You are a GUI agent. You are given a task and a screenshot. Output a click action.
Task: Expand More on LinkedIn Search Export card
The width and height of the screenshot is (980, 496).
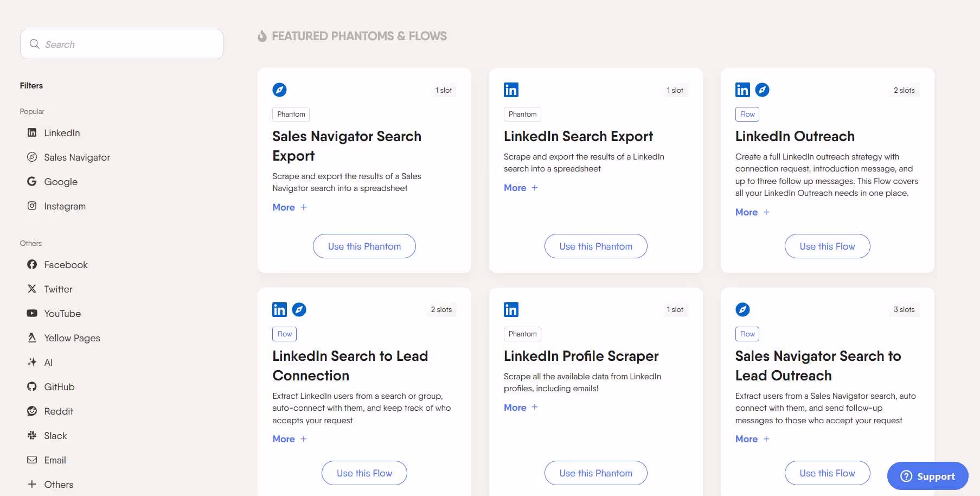pos(521,188)
